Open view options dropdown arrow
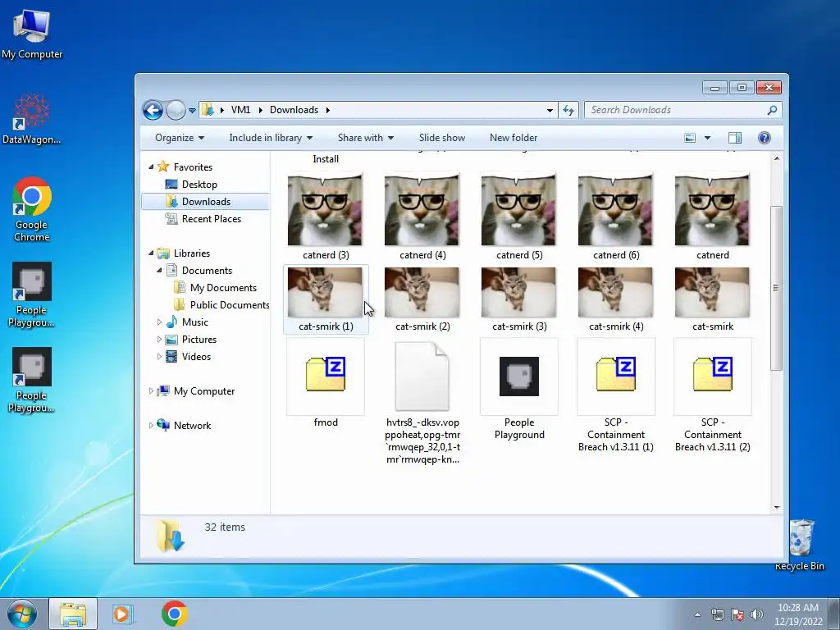The image size is (840, 630). (x=707, y=138)
